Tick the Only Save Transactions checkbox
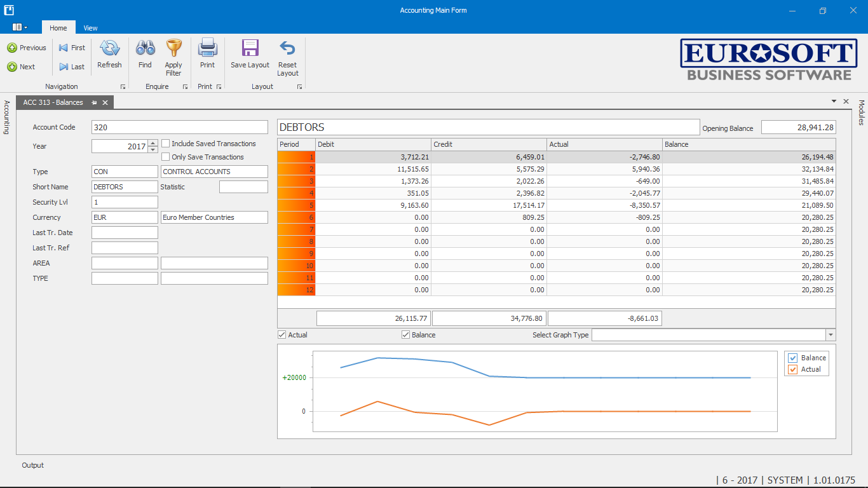868x488 pixels. (166, 157)
